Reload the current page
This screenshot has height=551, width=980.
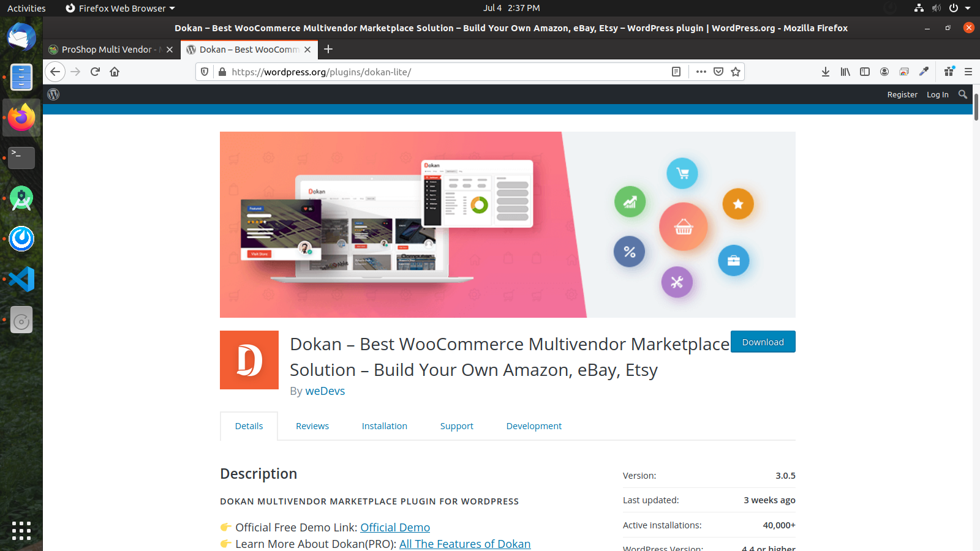95,72
